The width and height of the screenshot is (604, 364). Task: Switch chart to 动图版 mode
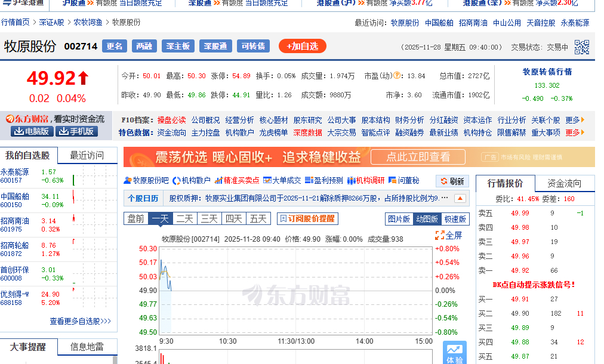click(x=427, y=219)
